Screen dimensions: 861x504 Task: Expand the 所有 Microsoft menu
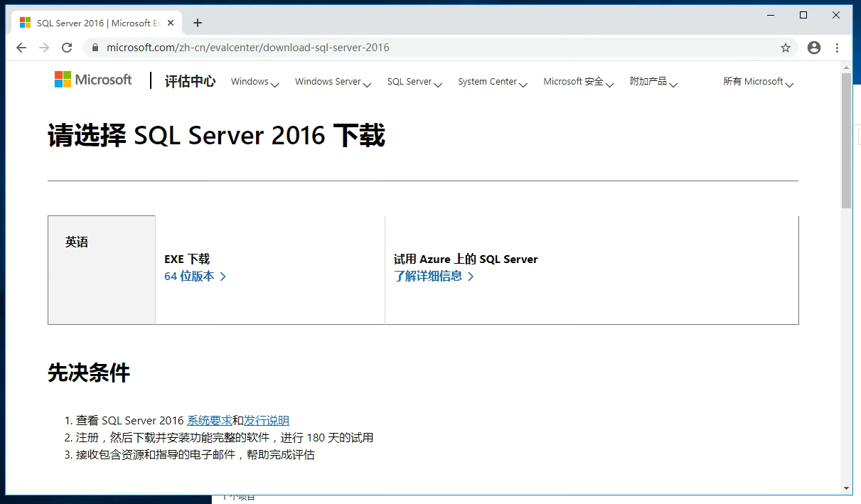758,82
